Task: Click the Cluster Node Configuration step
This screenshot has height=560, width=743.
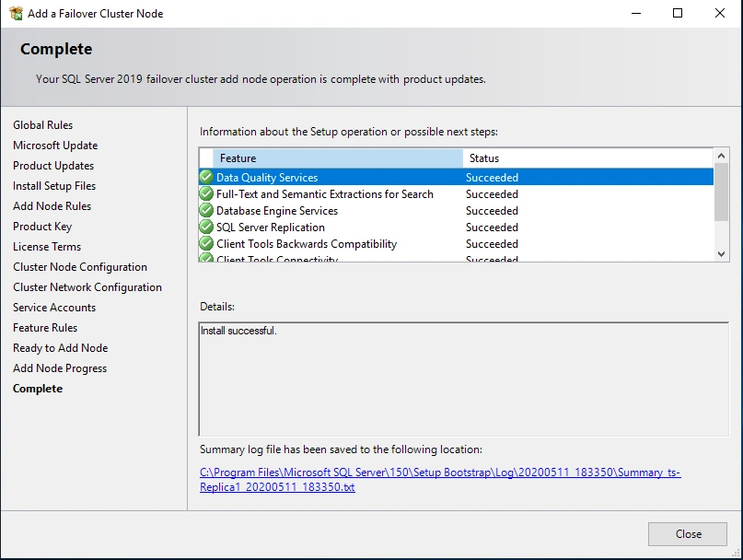Action: [79, 267]
